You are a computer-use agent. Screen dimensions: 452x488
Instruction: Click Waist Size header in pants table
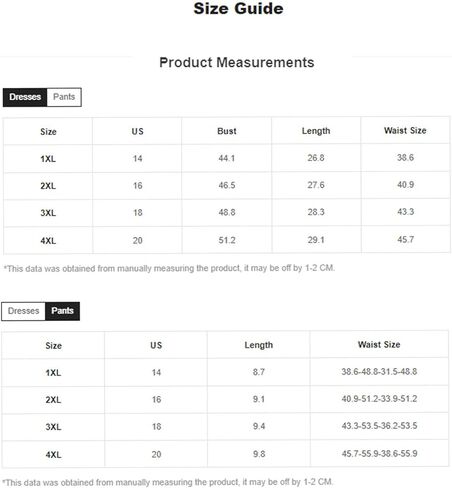tap(379, 344)
